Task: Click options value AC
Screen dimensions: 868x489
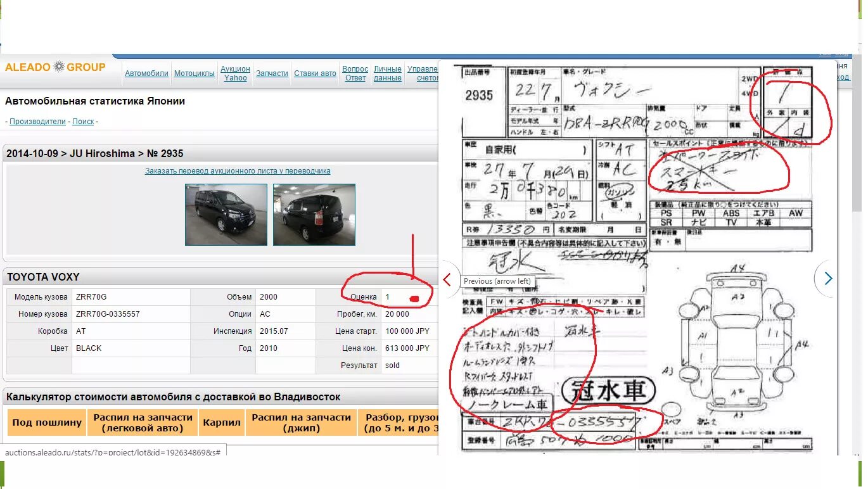Action: coord(265,314)
